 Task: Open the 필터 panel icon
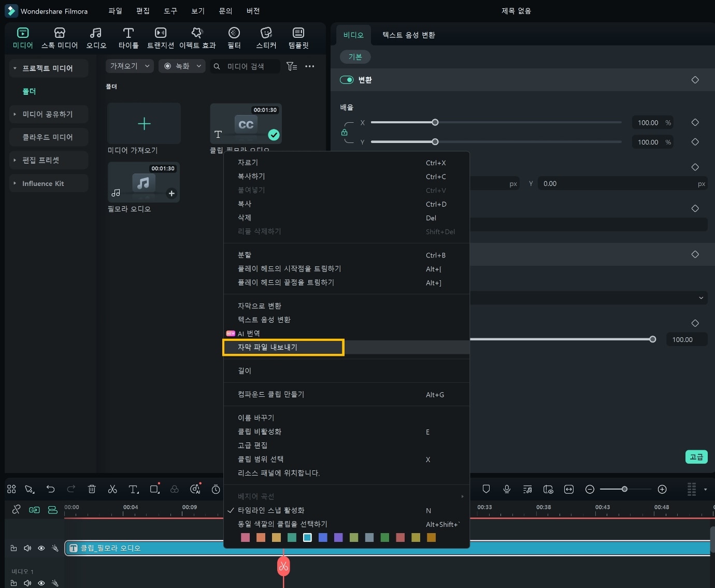click(x=234, y=33)
